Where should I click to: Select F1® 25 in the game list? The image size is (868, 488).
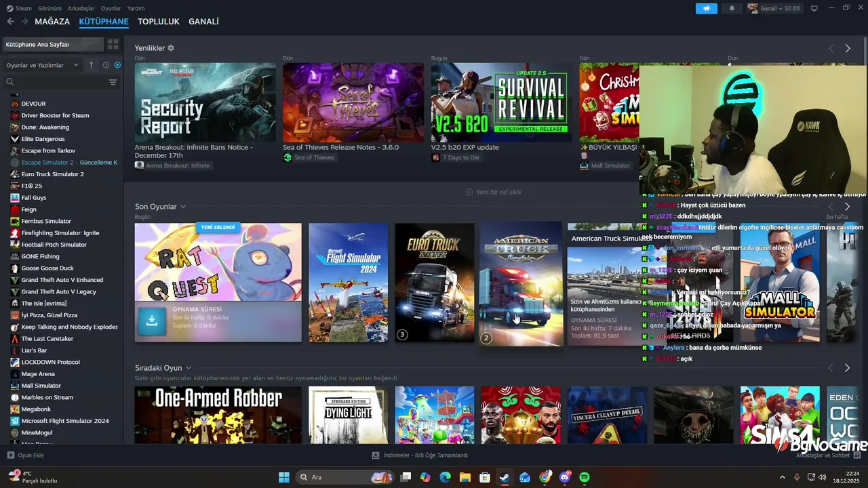(31, 186)
